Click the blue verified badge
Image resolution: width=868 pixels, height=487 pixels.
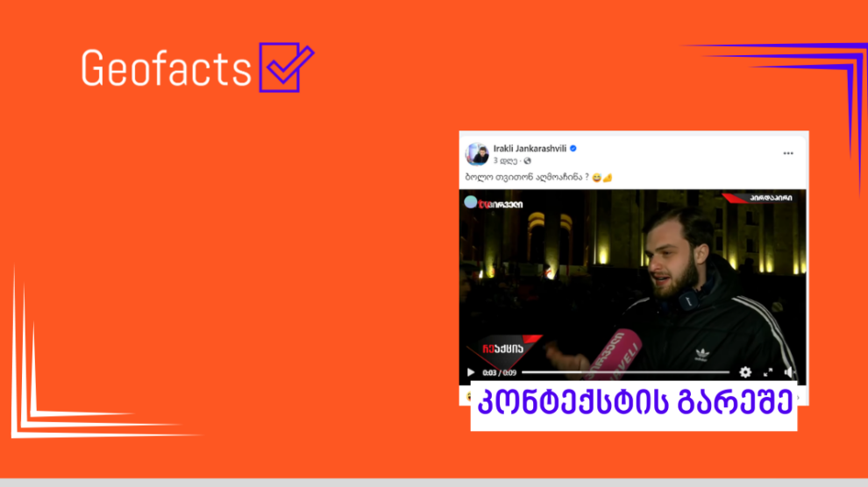(x=573, y=148)
